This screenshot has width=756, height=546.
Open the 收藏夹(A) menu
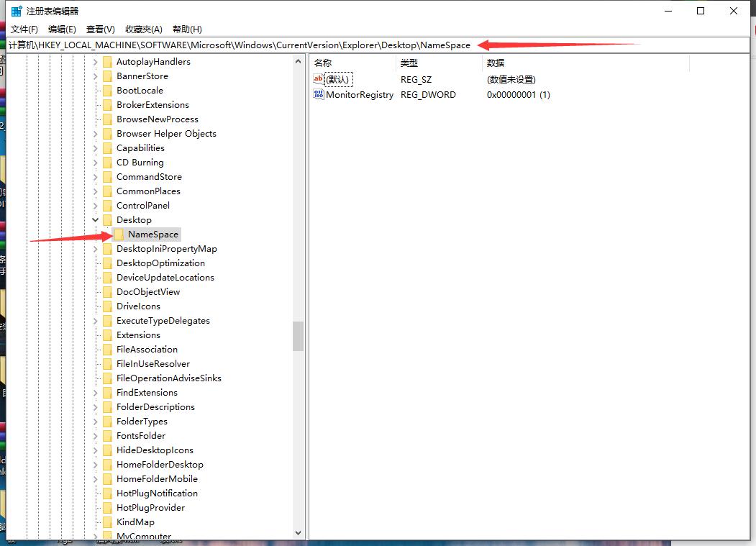point(144,29)
